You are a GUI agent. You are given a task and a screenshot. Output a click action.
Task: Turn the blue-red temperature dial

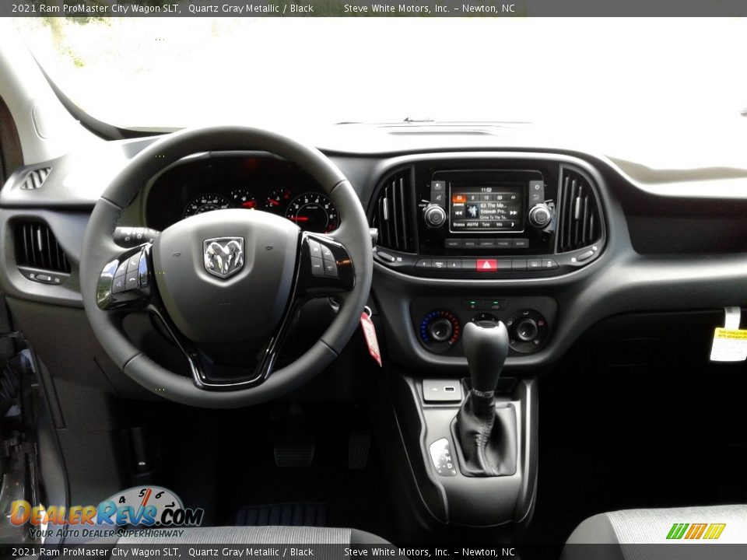click(x=440, y=329)
